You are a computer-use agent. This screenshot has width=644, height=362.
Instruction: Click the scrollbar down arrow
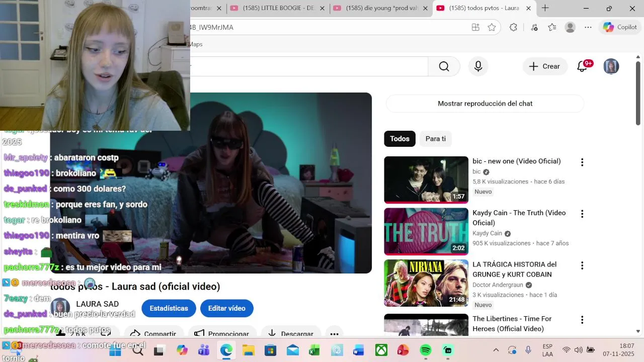[638, 331]
